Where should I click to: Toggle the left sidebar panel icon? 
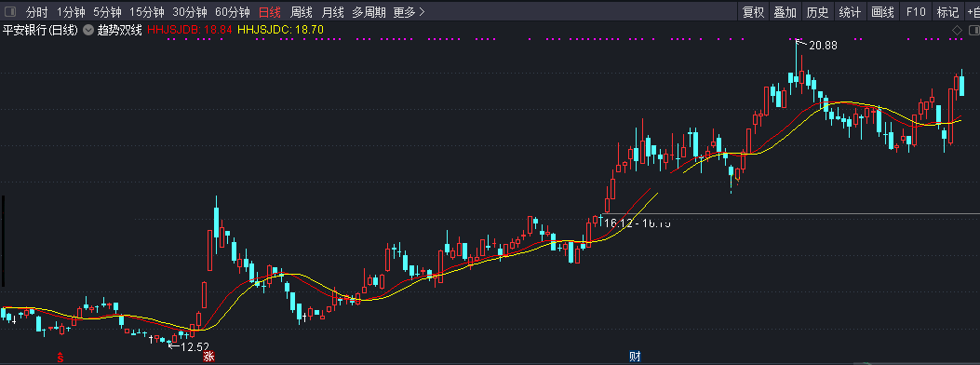pos(10,11)
